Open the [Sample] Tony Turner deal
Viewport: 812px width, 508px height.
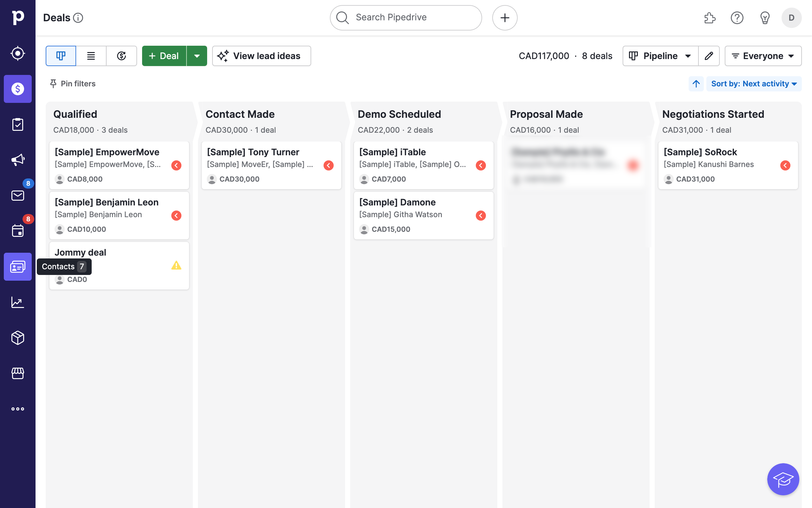click(x=272, y=165)
